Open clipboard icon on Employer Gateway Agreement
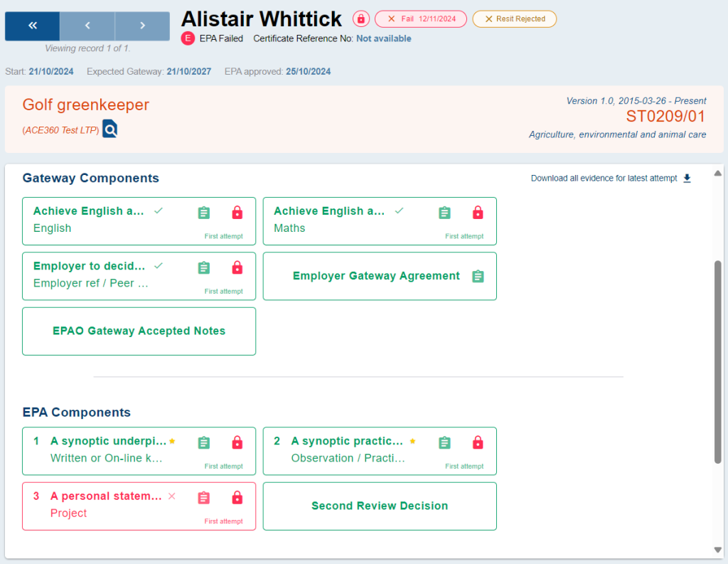Image resolution: width=728 pixels, height=564 pixels. point(478,276)
